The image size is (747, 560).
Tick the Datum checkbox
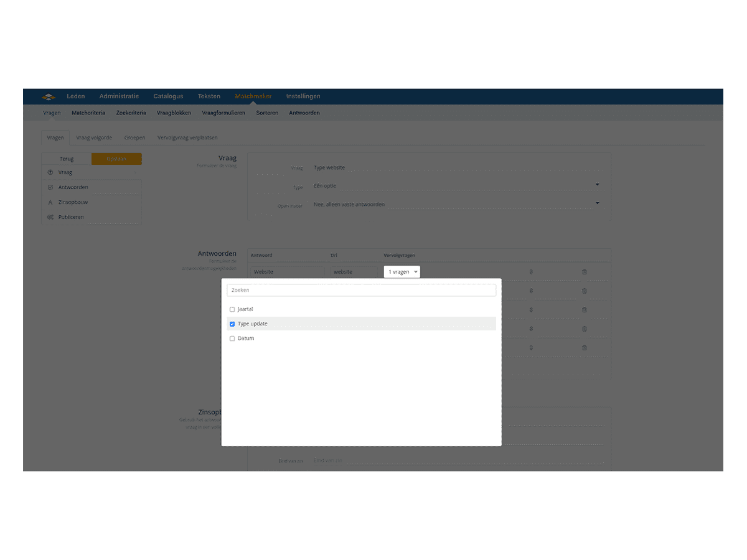[x=232, y=338]
